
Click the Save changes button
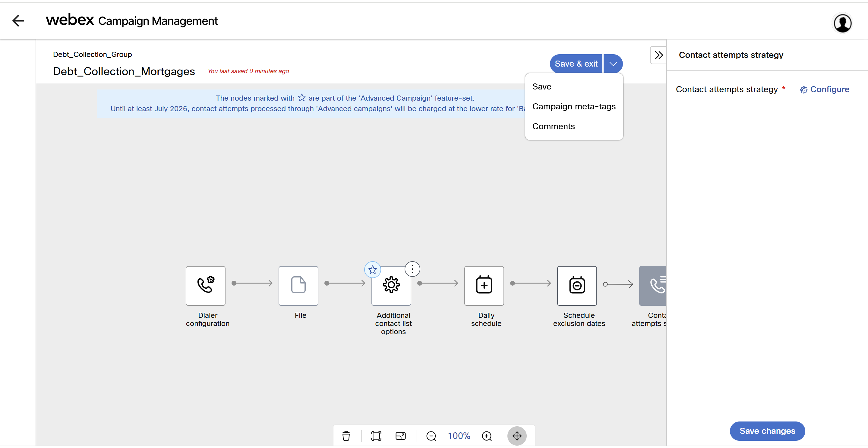tap(767, 431)
